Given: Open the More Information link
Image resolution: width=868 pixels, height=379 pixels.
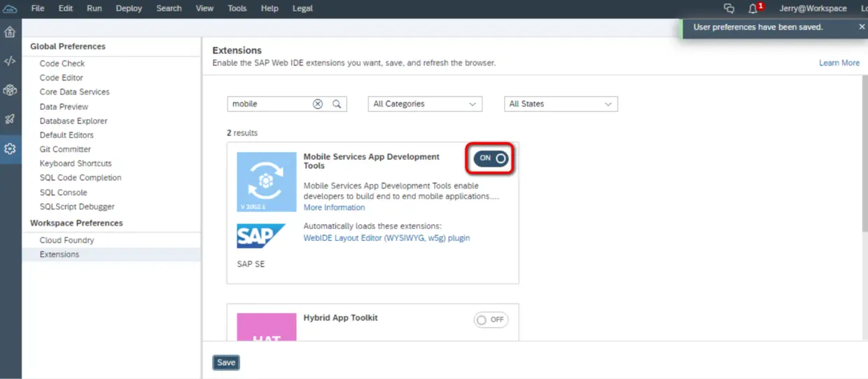Looking at the screenshot, I should (334, 207).
